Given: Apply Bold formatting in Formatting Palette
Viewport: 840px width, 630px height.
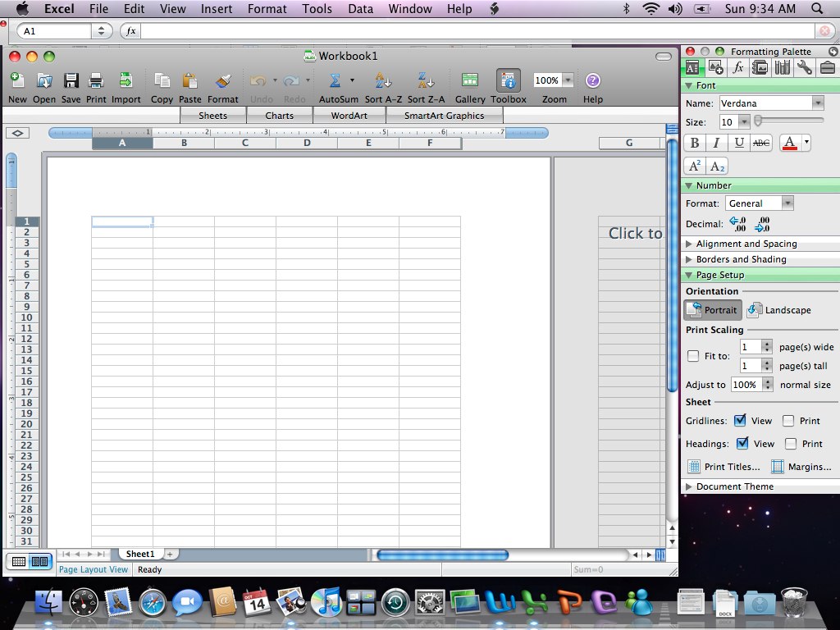Looking at the screenshot, I should coord(695,143).
